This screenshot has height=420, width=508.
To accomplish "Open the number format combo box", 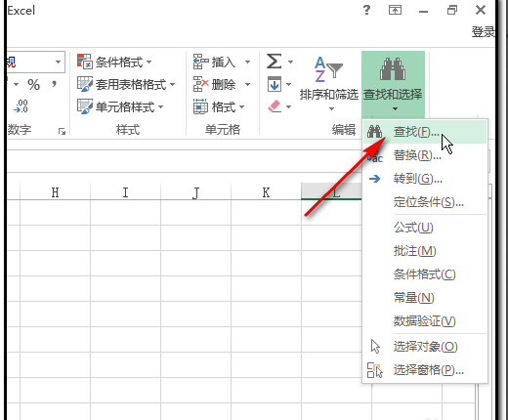I will 36,62.
